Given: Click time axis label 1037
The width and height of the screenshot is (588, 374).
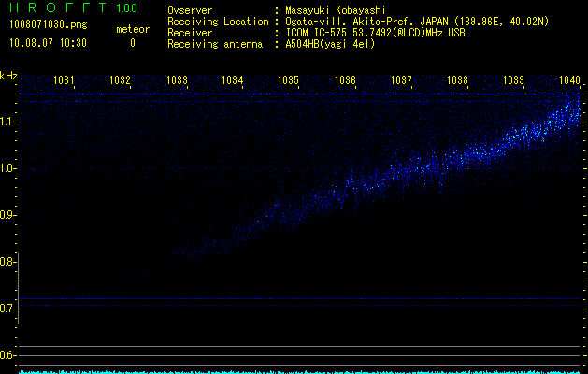Looking at the screenshot, I should 401,79.
